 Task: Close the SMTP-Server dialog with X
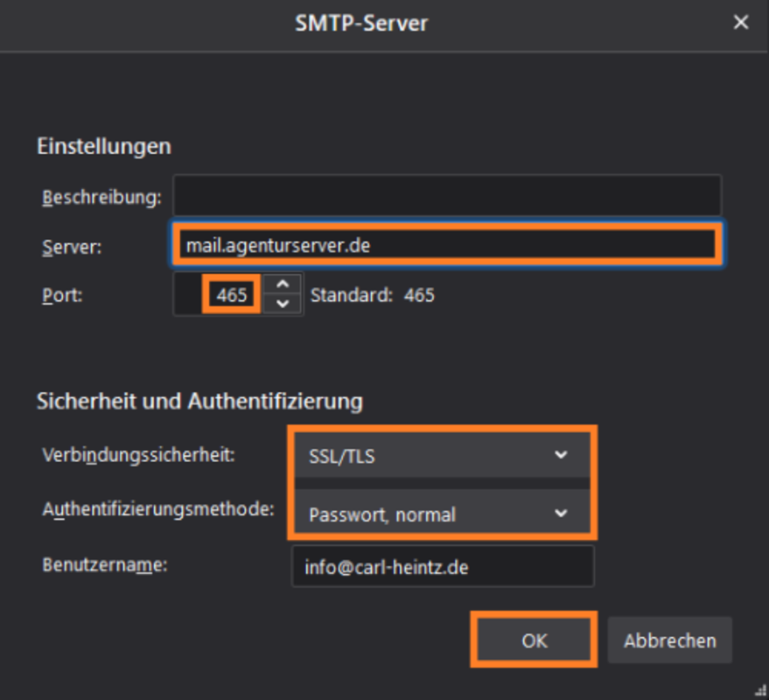click(740, 22)
